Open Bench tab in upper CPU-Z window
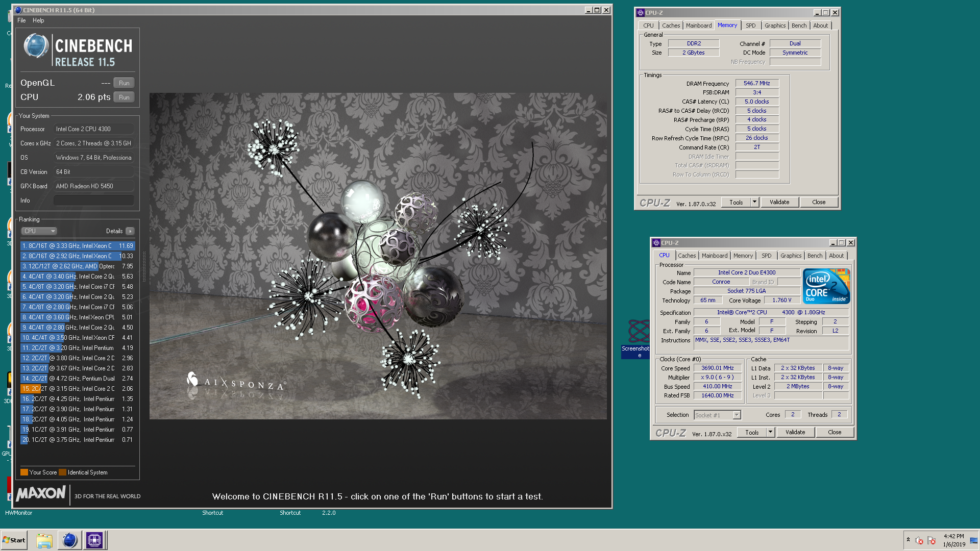The image size is (980, 551). pos(799,26)
